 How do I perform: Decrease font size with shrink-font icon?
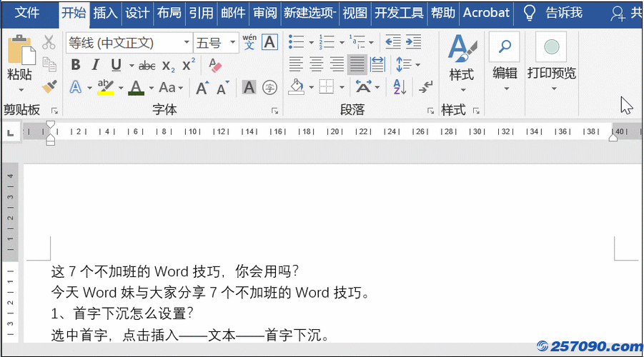coord(222,87)
